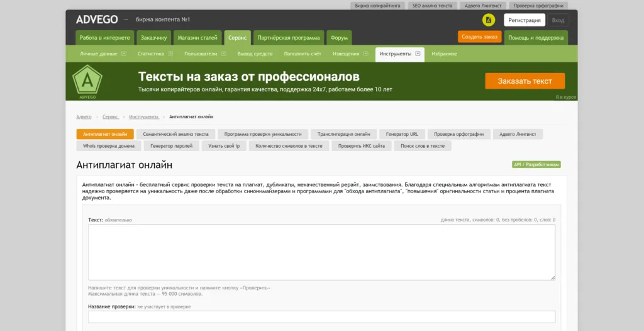Open Адвего Лингвист tool button
Image resolution: width=644 pixels, height=331 pixels.
(x=518, y=134)
